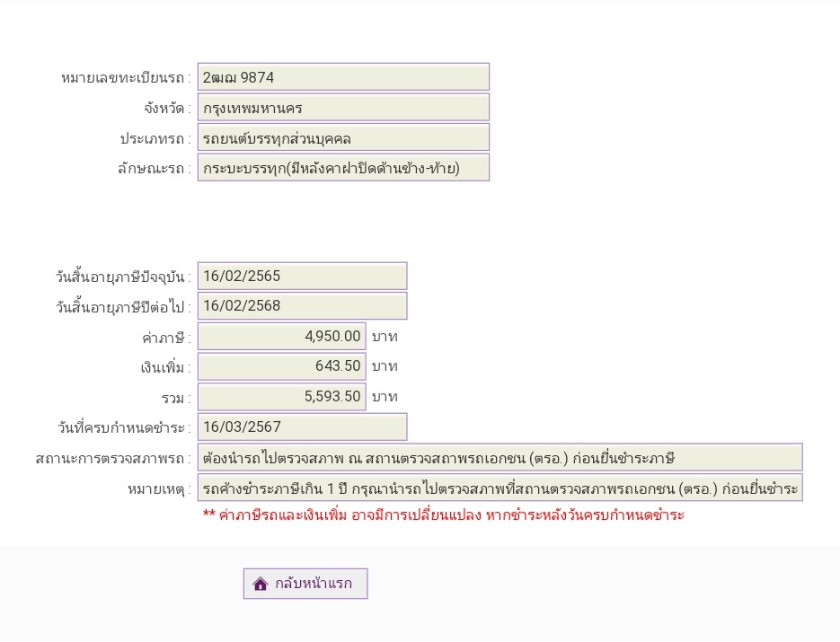The height and width of the screenshot is (642, 840).
Task: Click the รวม total field 5,593.50
Action: [282, 397]
